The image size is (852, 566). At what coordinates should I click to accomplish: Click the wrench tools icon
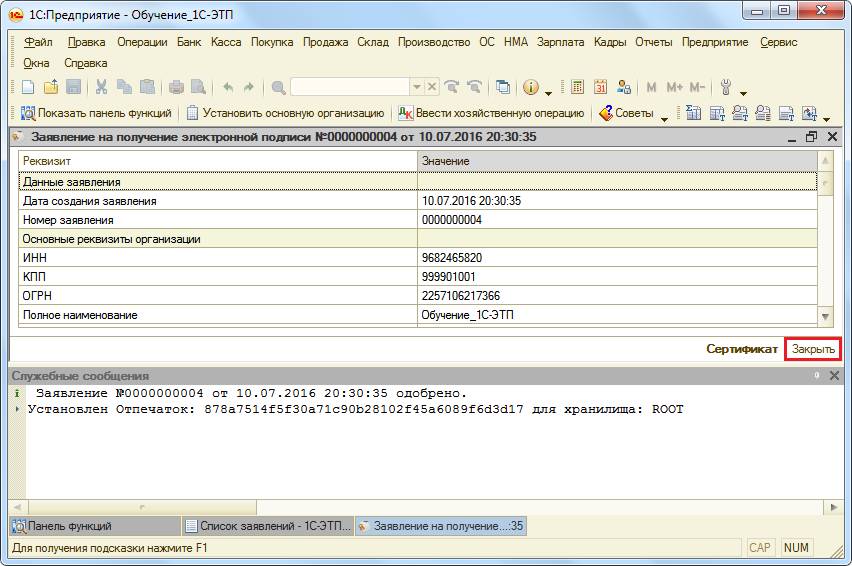[726, 87]
